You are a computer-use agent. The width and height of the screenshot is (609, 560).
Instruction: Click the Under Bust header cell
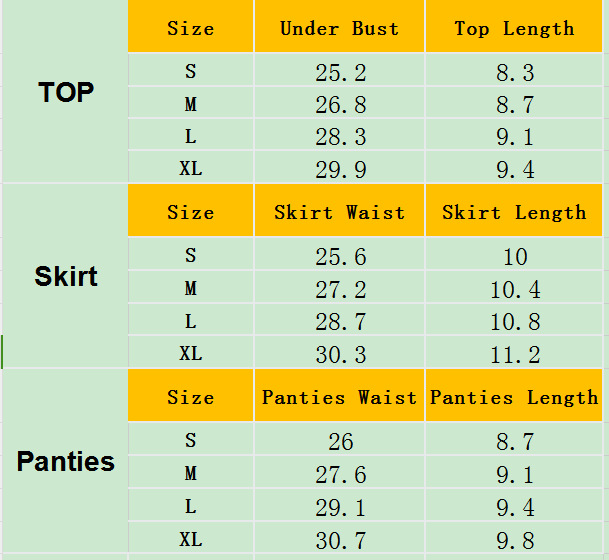[340, 28]
